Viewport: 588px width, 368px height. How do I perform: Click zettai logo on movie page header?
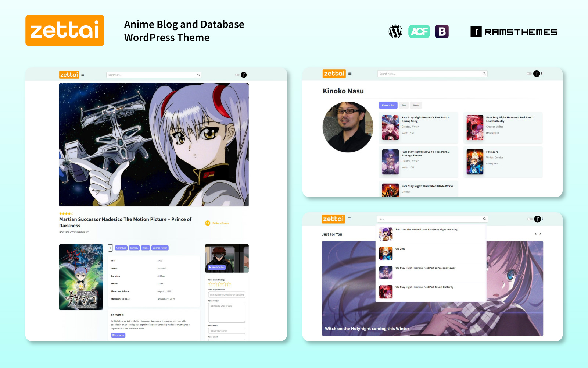[x=69, y=75]
